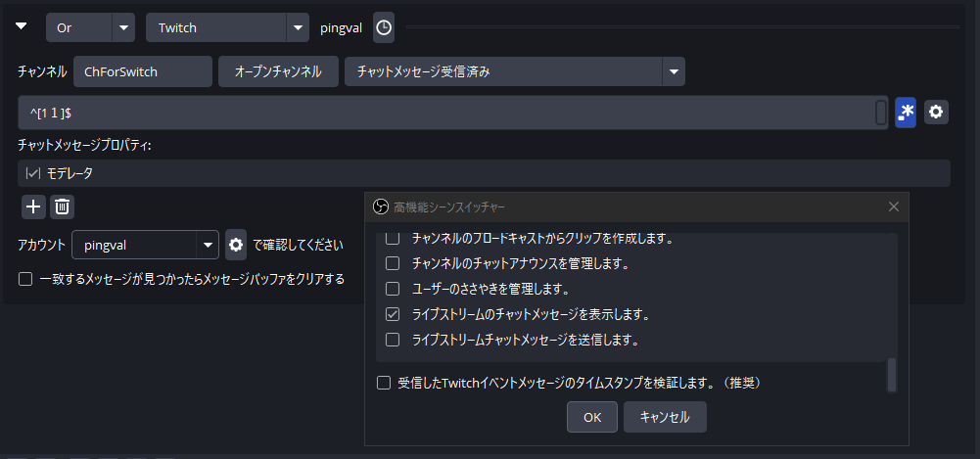Check メッセージバッファをクリアする option
Image resolution: width=980 pixels, height=459 pixels.
[25, 279]
